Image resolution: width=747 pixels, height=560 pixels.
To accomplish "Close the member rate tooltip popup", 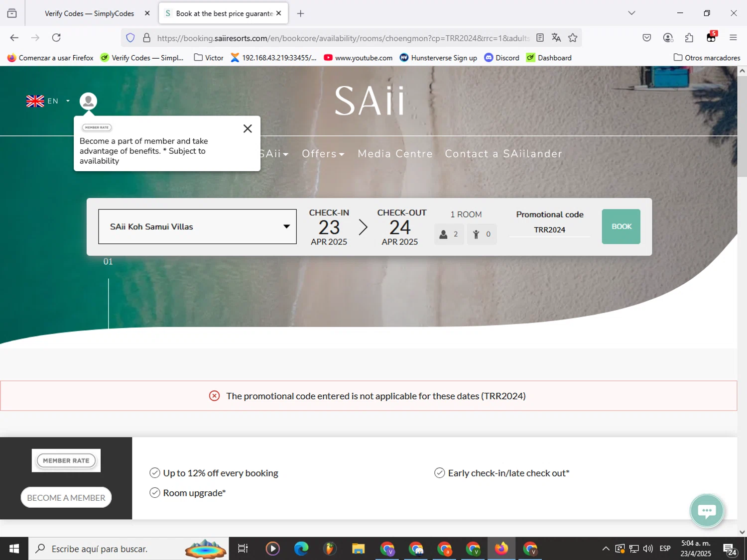I will 248,129.
